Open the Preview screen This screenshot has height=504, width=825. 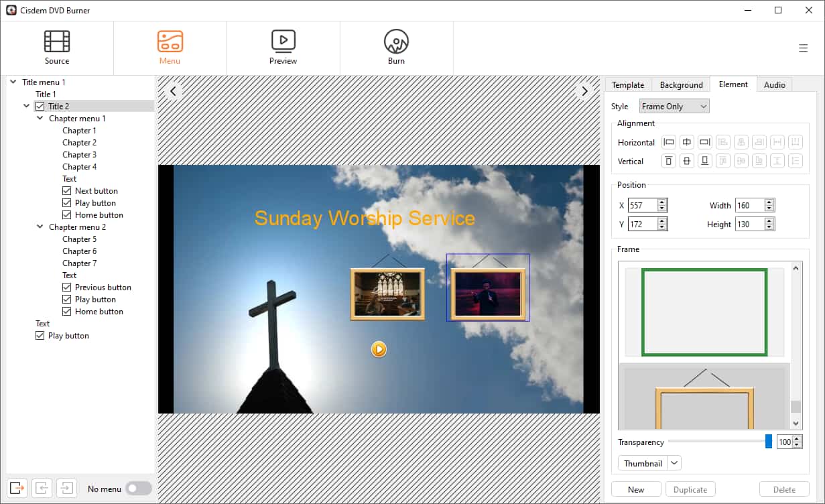click(x=283, y=47)
